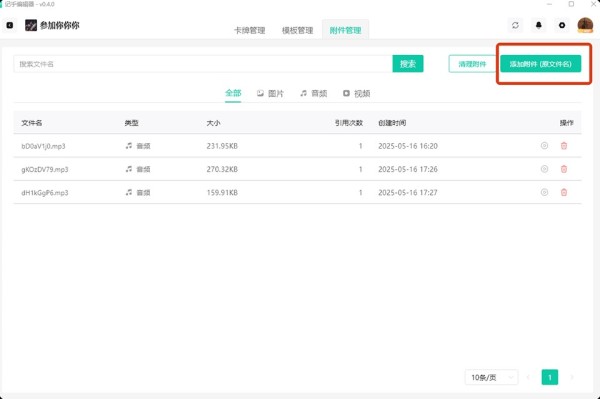Viewport: 600px width, 399px height.
Task: Delete dH1kGgP6.mp3 with the trash icon
Action: point(564,192)
